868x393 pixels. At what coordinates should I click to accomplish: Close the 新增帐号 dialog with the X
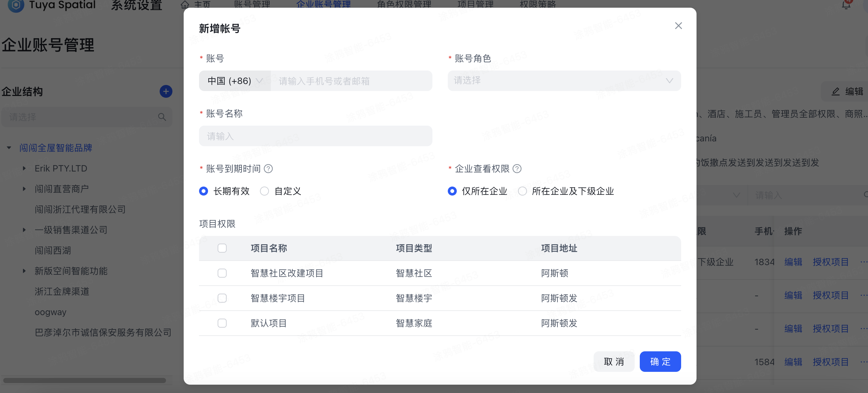point(678,26)
